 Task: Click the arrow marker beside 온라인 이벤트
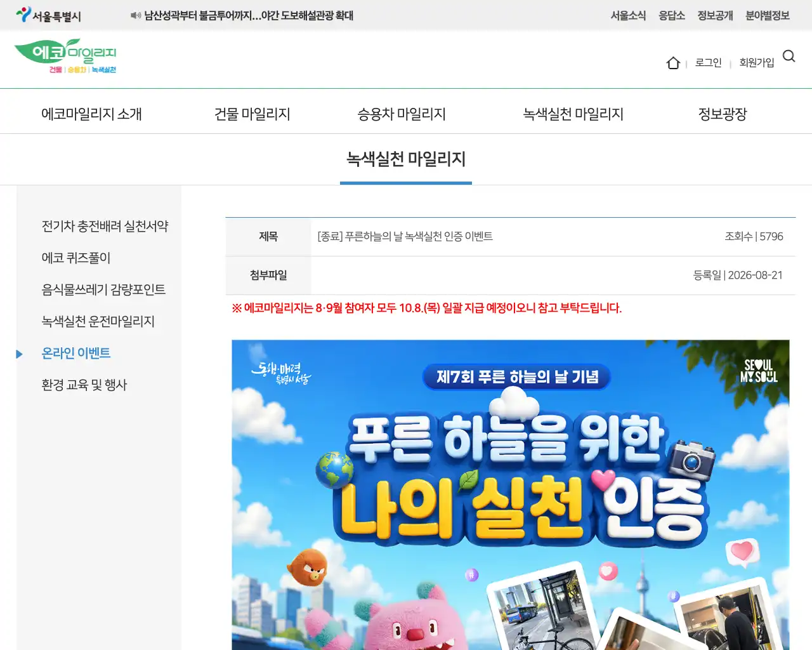click(19, 354)
